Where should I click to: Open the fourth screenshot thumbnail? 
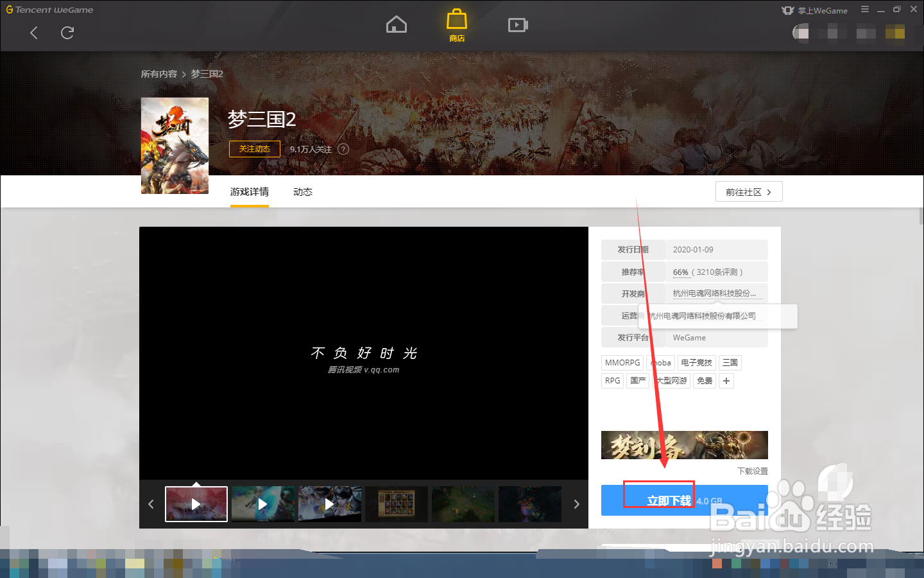click(x=397, y=504)
